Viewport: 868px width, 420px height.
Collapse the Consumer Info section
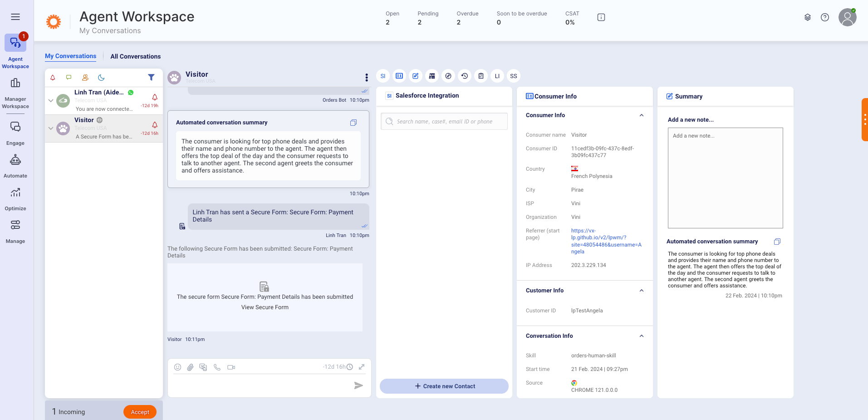click(642, 115)
